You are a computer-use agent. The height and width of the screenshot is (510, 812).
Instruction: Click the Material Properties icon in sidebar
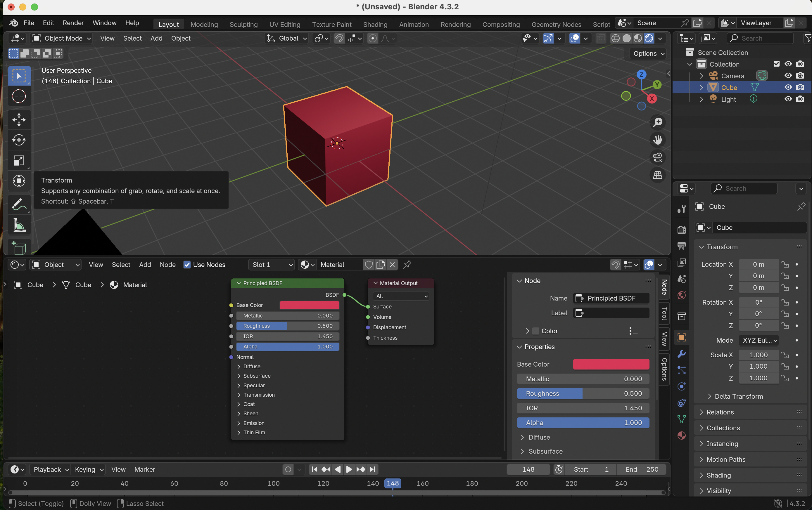681,435
